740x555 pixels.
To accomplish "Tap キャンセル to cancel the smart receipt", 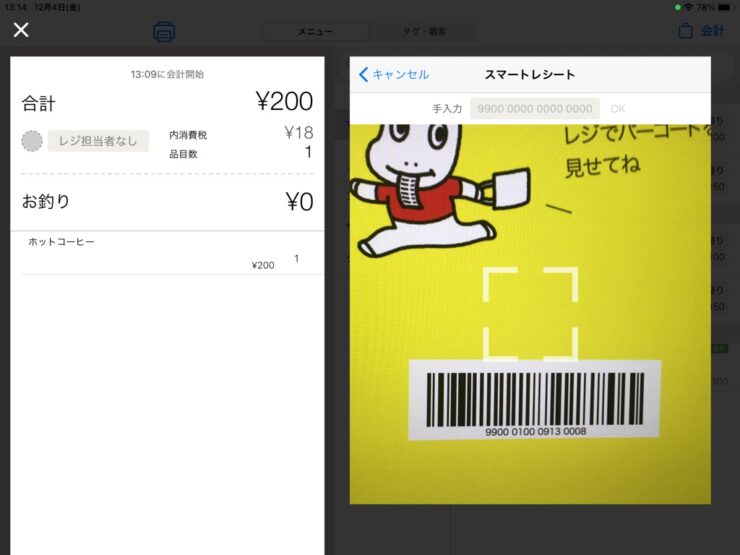I will point(401,75).
